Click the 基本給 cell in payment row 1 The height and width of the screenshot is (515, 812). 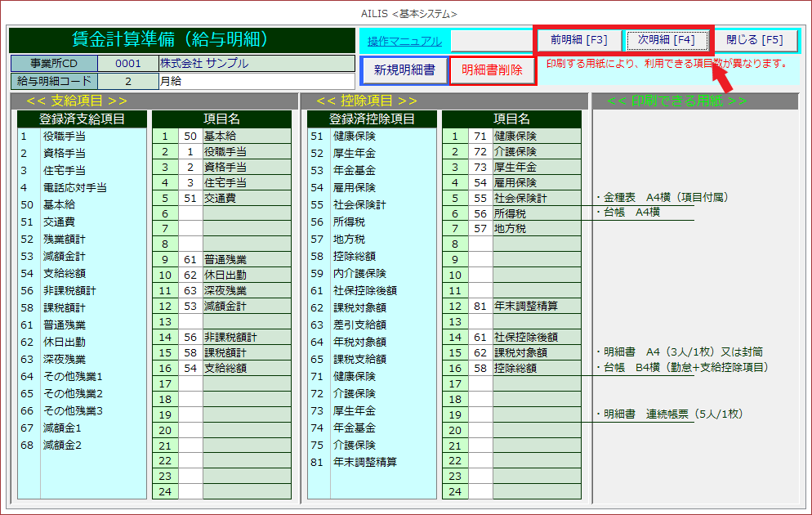click(x=246, y=137)
